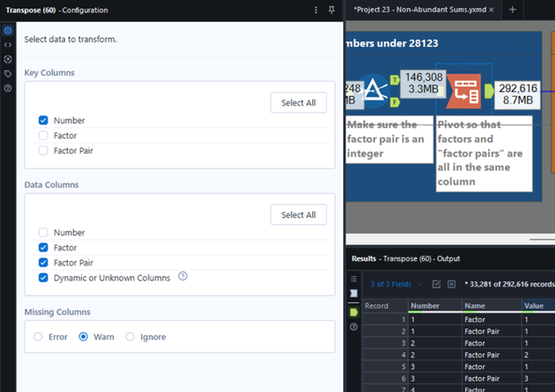Open the Help question icon in sidebar
The height and width of the screenshot is (392, 555).
click(8, 88)
